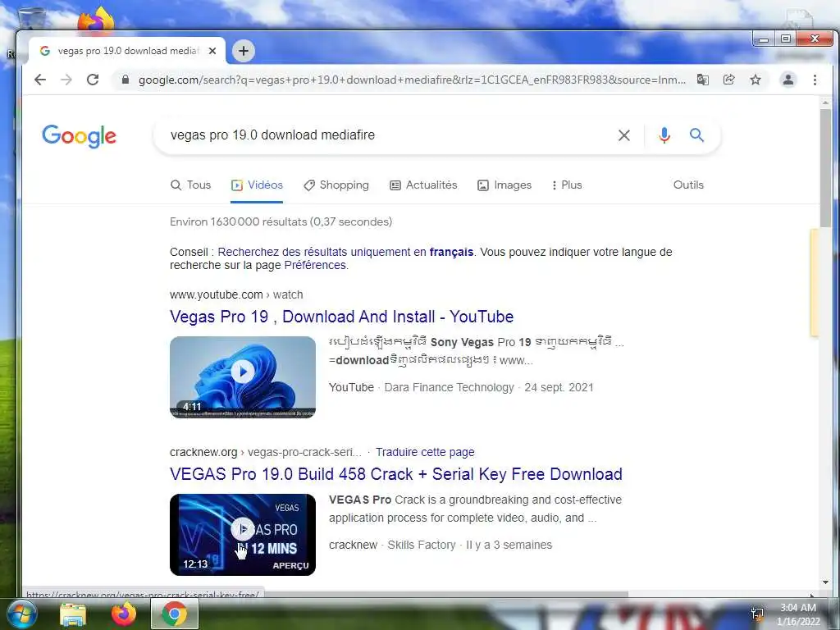Reload the page with the refresh icon
840x630 pixels.
pyautogui.click(x=93, y=80)
